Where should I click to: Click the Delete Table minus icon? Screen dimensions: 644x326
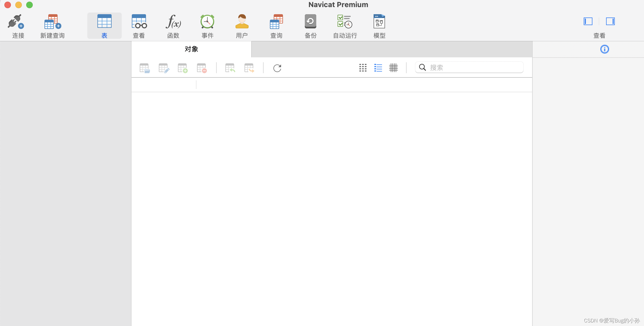pos(202,68)
